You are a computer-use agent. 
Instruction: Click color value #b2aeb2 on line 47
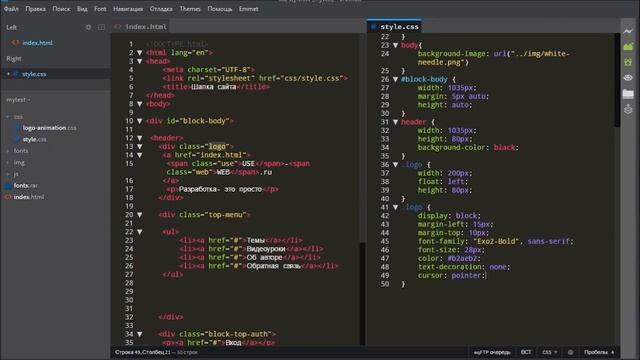click(462, 258)
